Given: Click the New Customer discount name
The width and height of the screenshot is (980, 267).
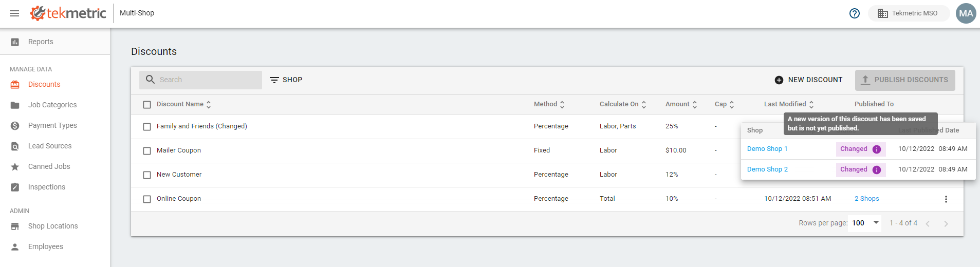Looking at the screenshot, I should [x=179, y=175].
